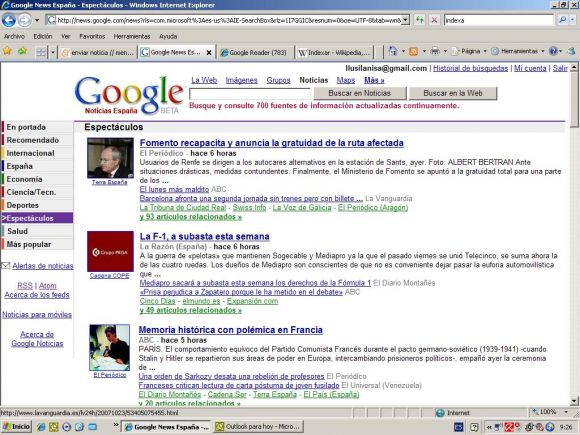This screenshot has width=580, height=435.
Task: Select 'En portada' in the news sidebar
Action: click(37, 127)
